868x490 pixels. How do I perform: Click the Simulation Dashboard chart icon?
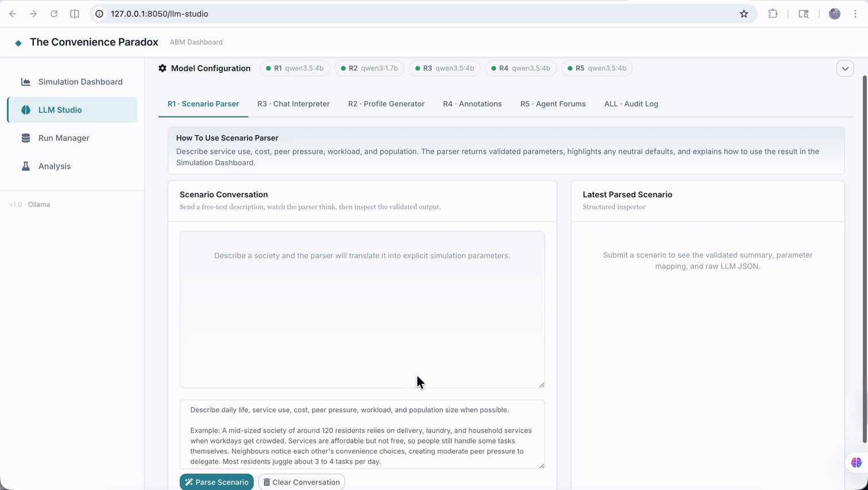pos(26,81)
